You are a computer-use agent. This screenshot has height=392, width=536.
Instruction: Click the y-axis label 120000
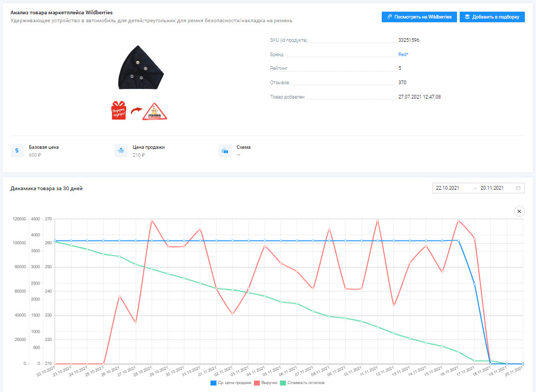pyautogui.click(x=19, y=219)
